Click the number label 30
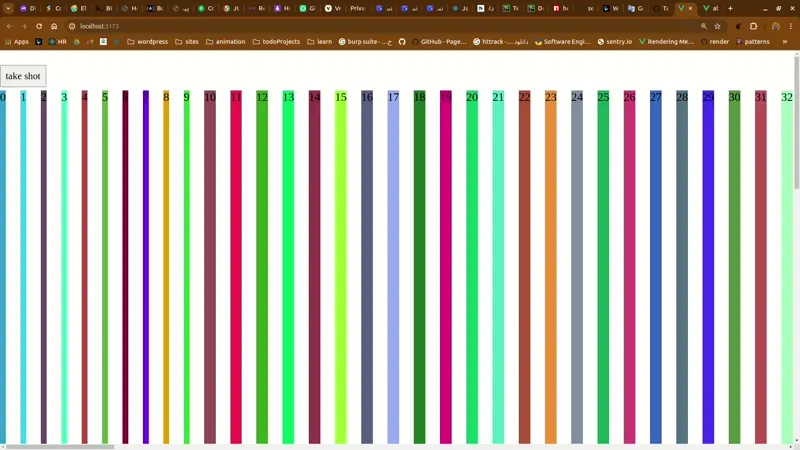Viewport: 800px width, 450px height. click(735, 97)
